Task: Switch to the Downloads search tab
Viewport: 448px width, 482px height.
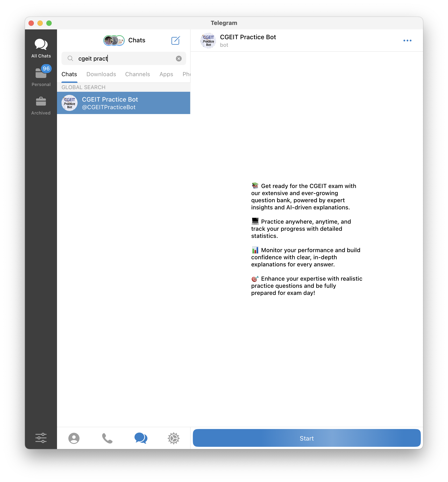Action: [101, 74]
